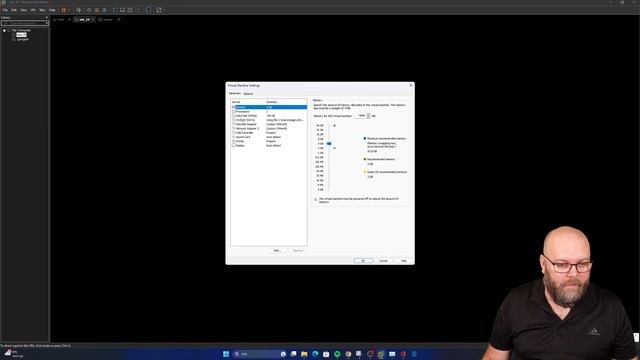Open the View menu
Screen dimensions: 640x360
click(x=24, y=10)
